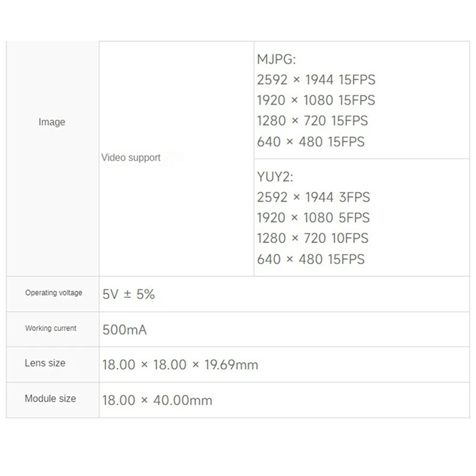
Task: Click the "Working current" label
Action: click(51, 328)
